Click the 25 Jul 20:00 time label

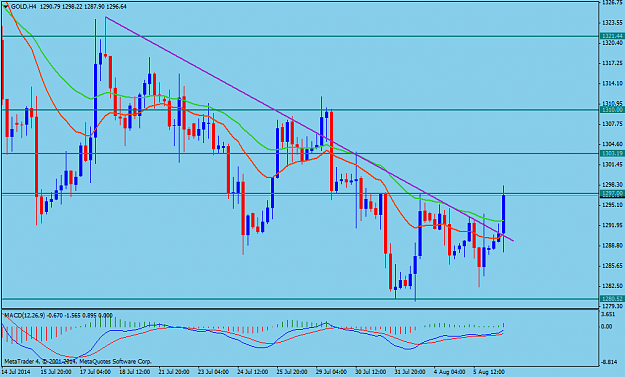coord(292,372)
